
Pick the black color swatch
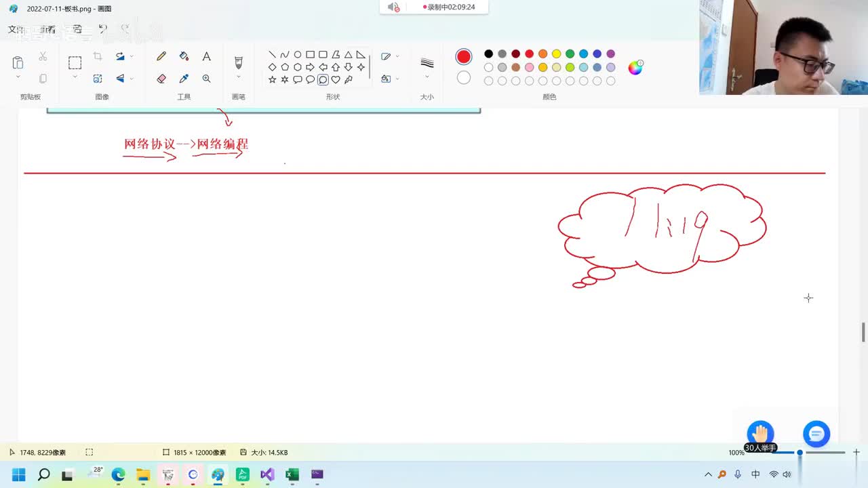click(488, 54)
